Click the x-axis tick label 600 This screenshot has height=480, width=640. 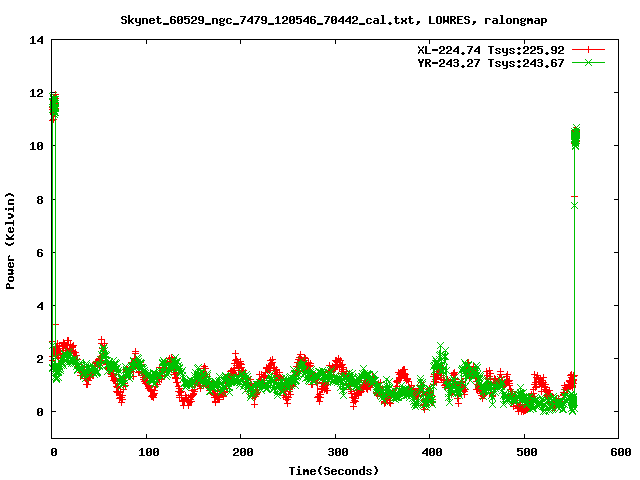tap(620, 452)
